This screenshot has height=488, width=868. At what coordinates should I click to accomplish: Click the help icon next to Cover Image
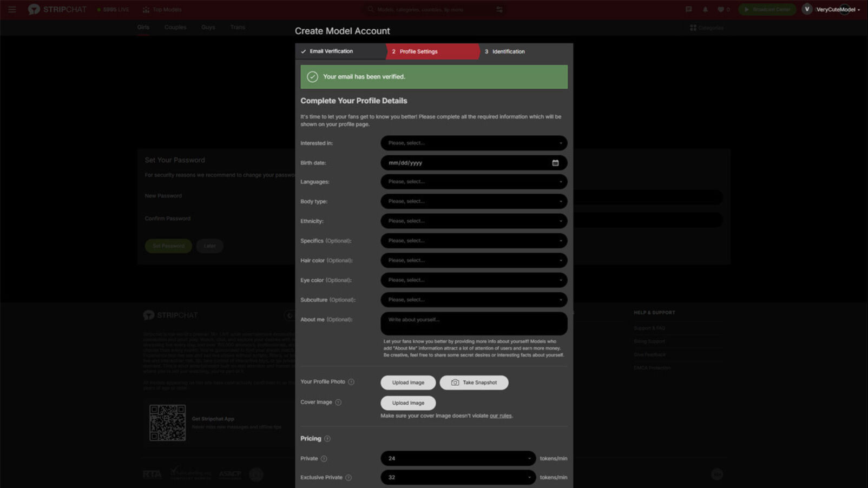(338, 403)
